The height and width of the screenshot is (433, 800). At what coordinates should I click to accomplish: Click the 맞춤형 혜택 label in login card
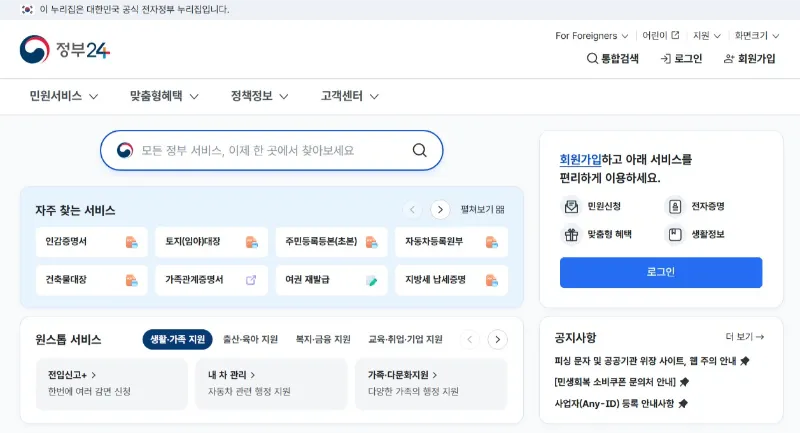point(610,235)
